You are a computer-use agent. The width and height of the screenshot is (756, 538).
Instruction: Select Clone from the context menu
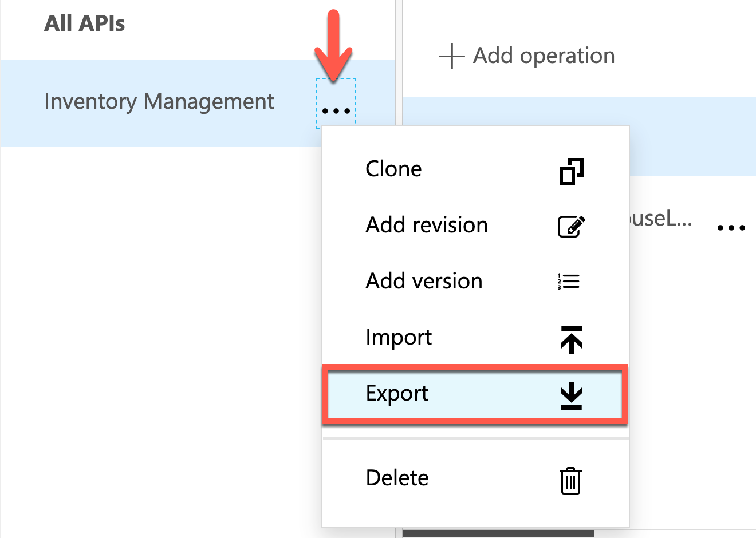click(475, 169)
